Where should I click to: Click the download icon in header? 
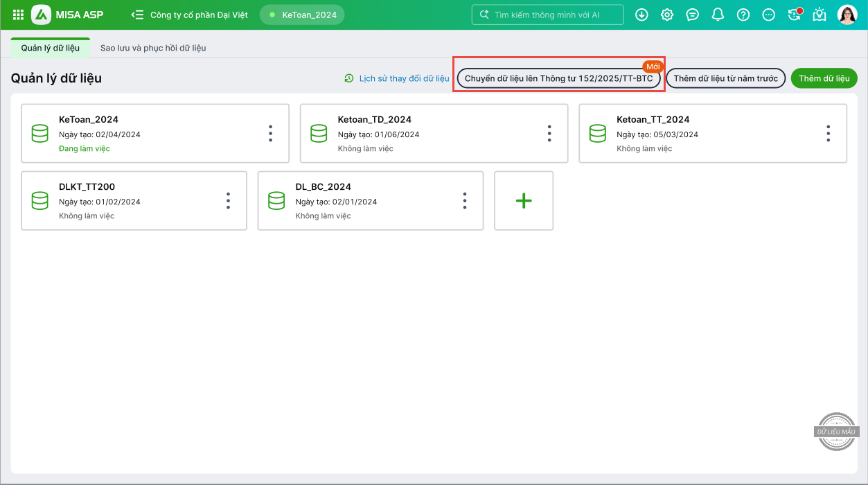(x=641, y=15)
